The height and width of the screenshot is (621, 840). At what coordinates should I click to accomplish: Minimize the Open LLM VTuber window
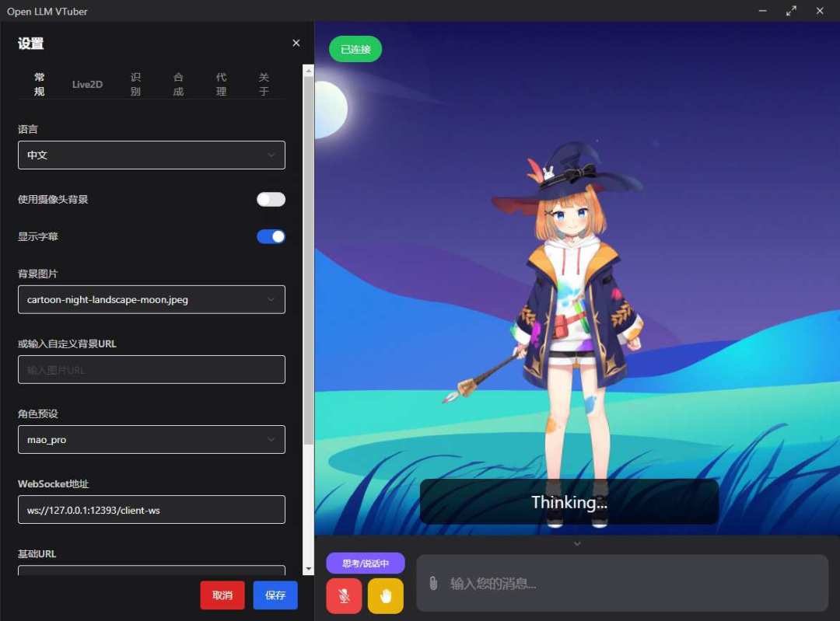(x=763, y=11)
